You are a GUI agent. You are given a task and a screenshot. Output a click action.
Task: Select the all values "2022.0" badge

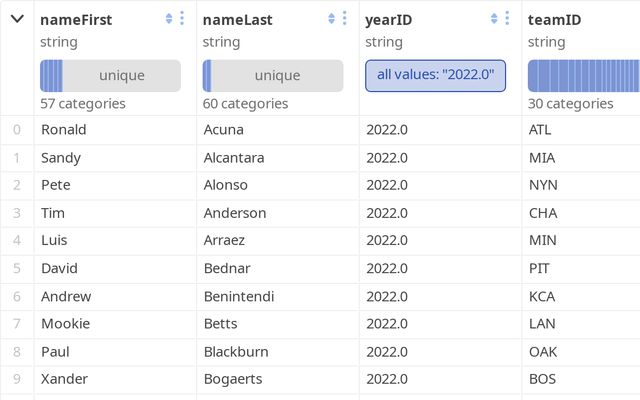tap(435, 76)
